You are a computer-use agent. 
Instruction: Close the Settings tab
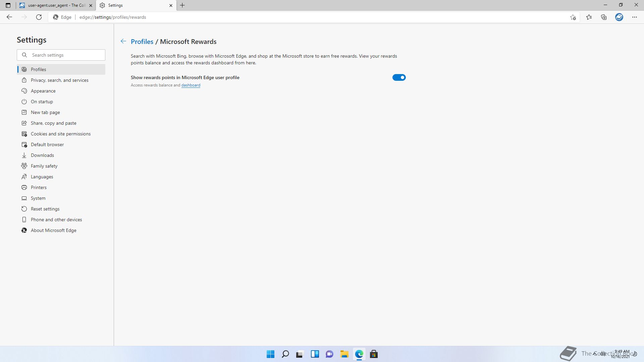[171, 5]
